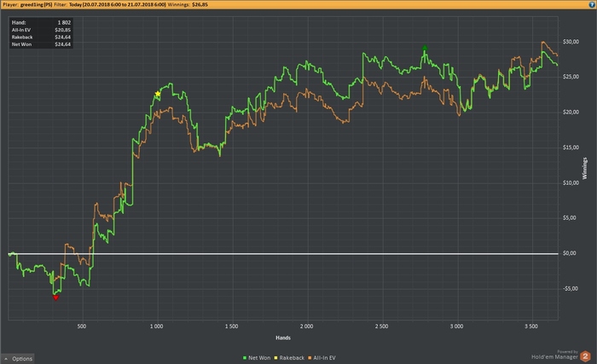Click the $20,00 y-axis label
Screen dimensions: 597x364
571,113
